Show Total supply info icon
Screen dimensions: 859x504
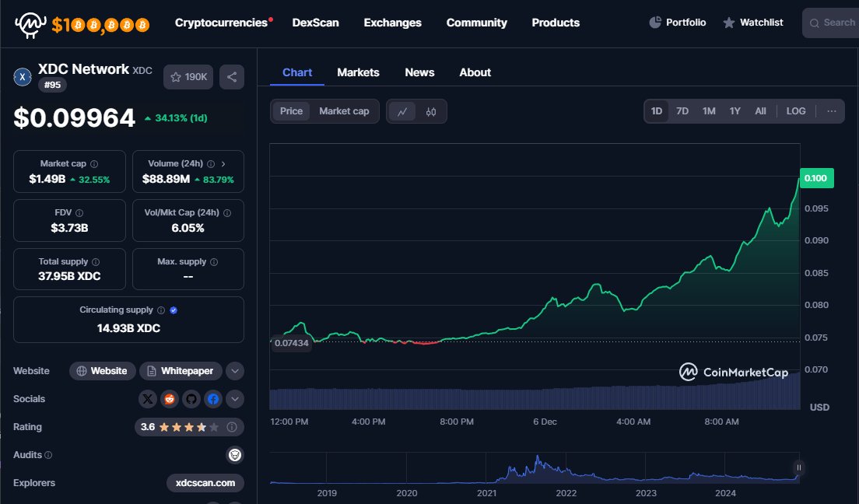pos(96,262)
